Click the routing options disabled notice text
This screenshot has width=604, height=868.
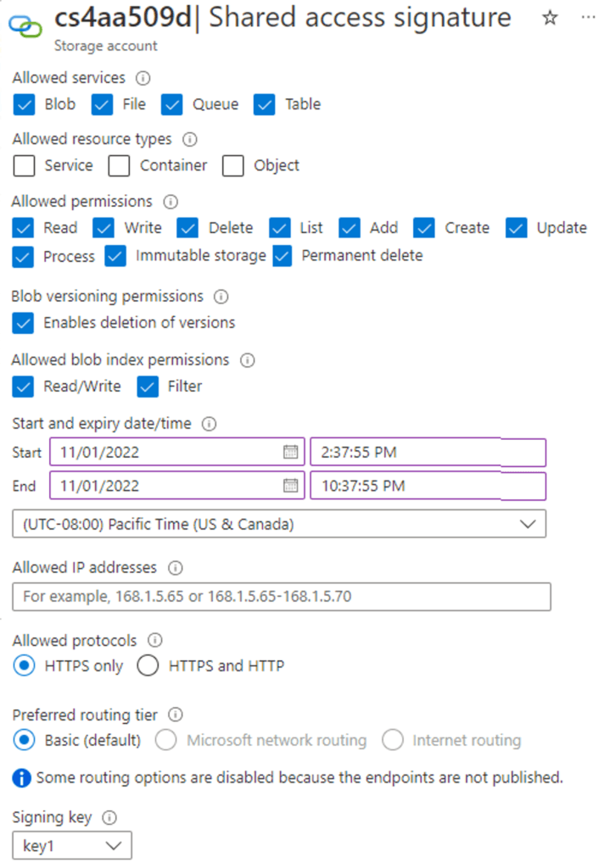pyautogui.click(x=299, y=778)
